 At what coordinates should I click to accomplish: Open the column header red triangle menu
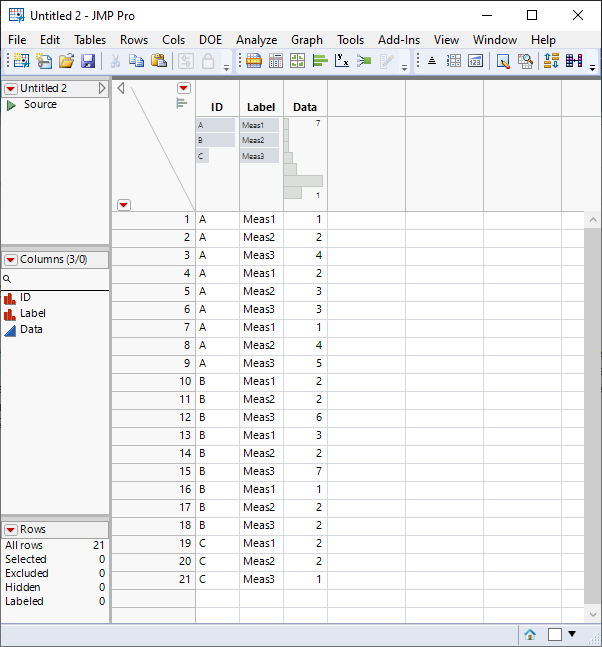click(x=184, y=87)
